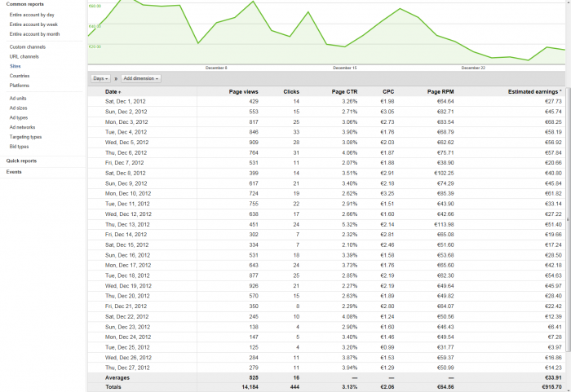Open the Ad networks report

click(22, 127)
